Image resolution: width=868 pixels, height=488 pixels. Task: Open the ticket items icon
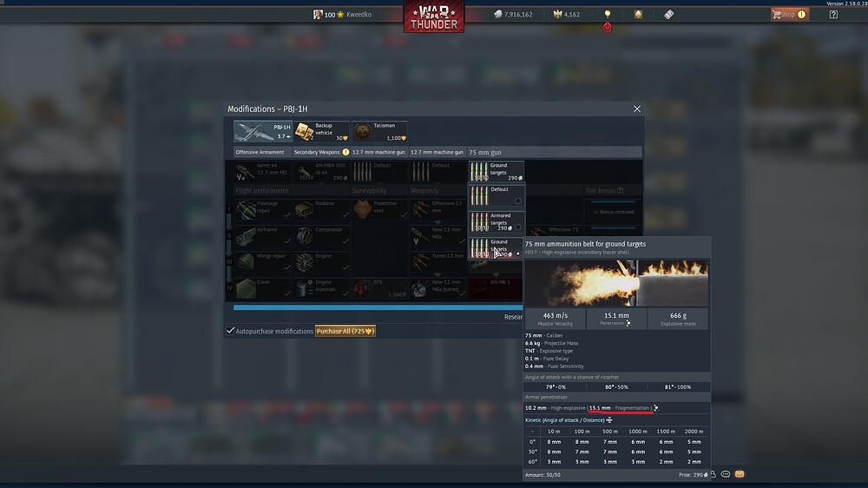[x=668, y=15]
